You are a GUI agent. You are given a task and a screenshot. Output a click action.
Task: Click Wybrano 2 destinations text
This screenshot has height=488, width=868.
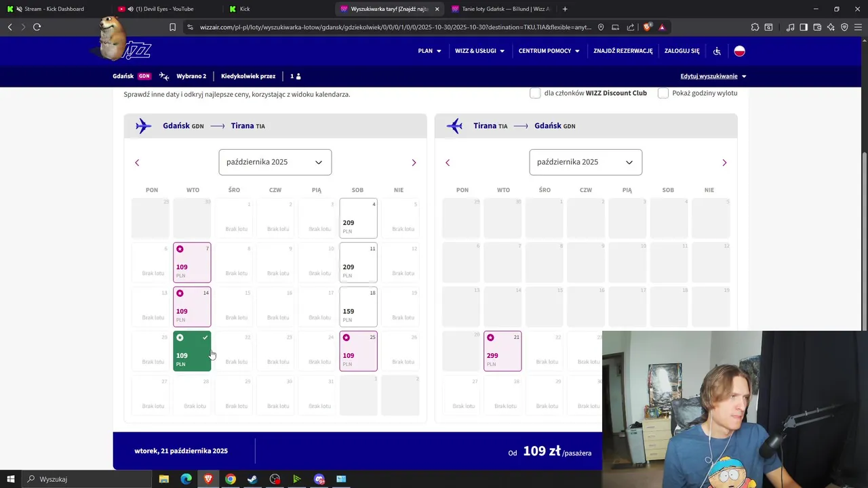[191, 76]
